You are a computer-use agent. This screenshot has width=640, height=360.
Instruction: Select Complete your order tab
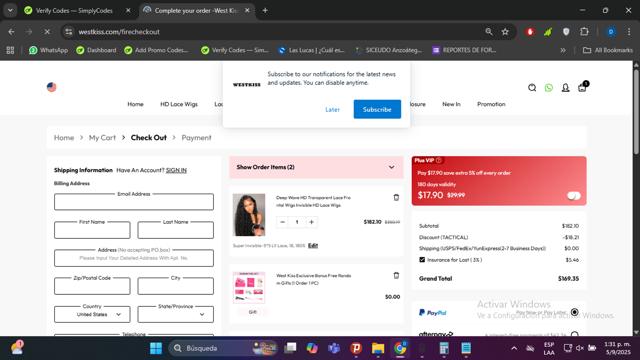click(x=197, y=11)
